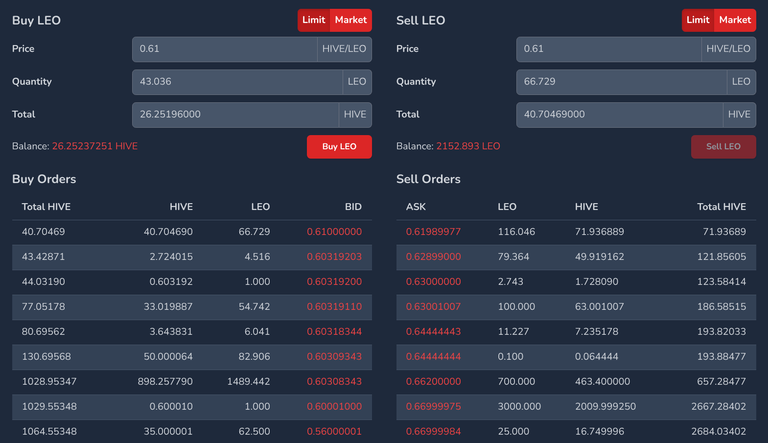
Task: Select bid price 0.61000000
Action: (x=334, y=232)
